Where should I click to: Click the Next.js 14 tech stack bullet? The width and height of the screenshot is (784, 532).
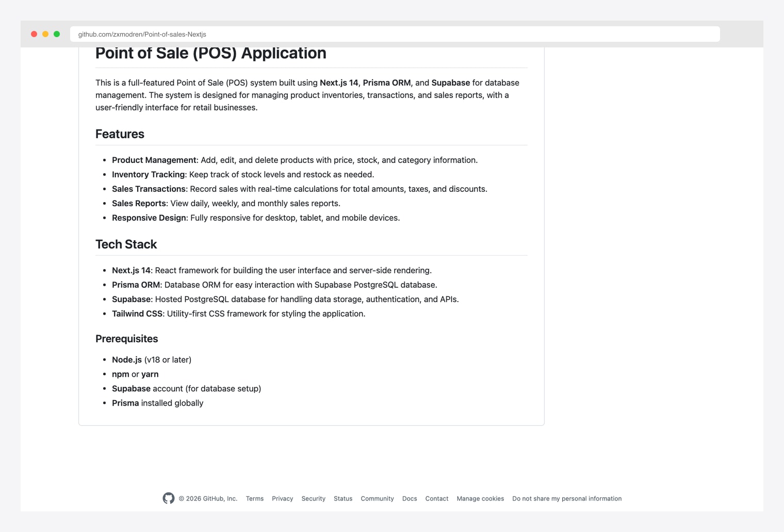point(272,271)
